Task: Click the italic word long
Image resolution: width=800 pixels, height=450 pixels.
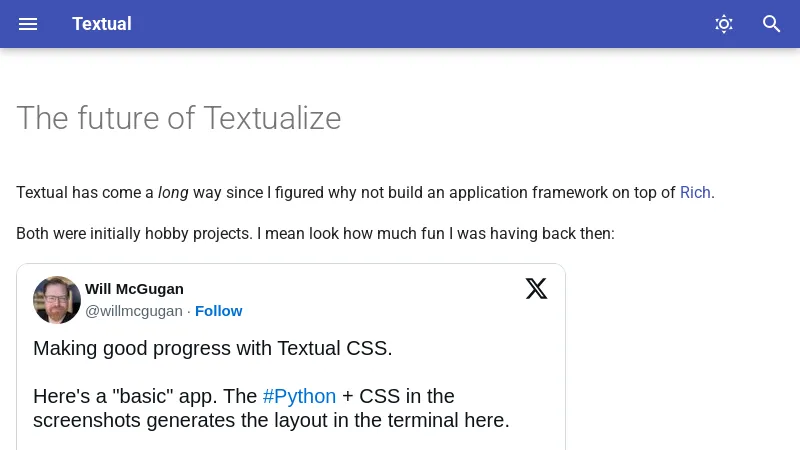Action: pyautogui.click(x=173, y=192)
